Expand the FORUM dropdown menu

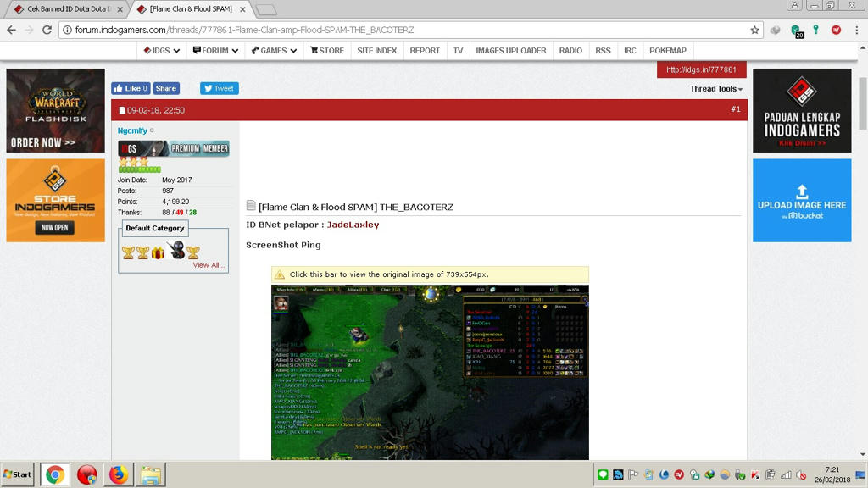coord(215,50)
